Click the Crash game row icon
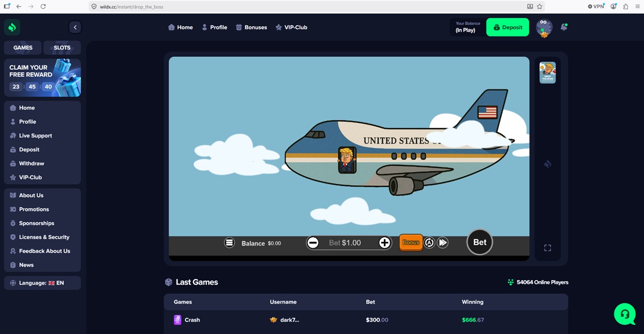This screenshot has height=334, width=644. point(178,320)
